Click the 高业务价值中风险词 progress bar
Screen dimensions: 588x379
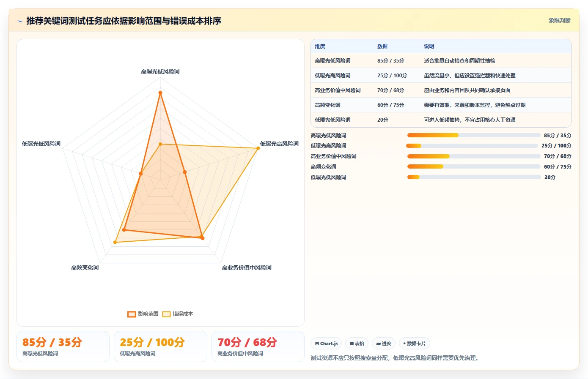click(474, 156)
